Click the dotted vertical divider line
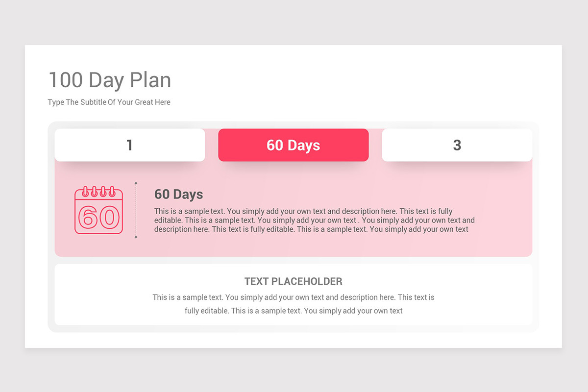 (x=136, y=210)
